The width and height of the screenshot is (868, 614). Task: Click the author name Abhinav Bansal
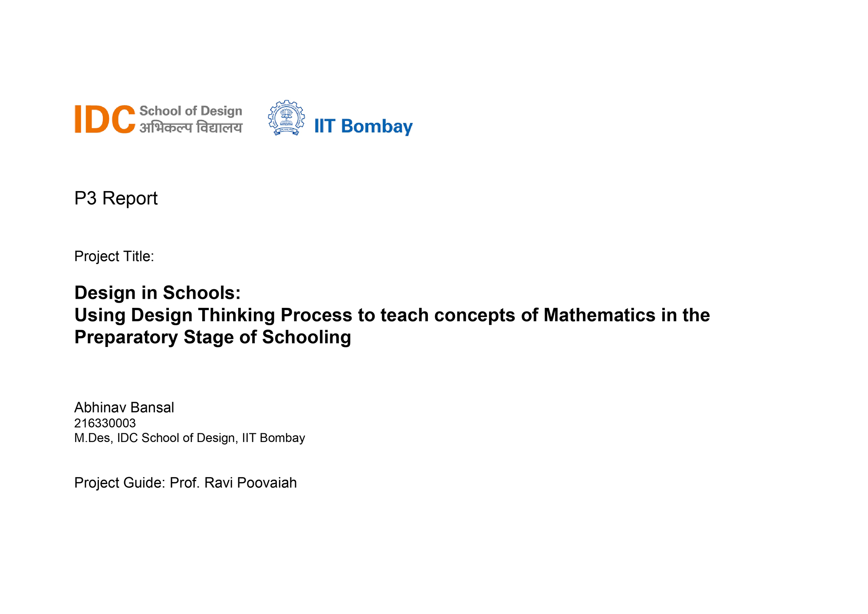[x=124, y=407]
